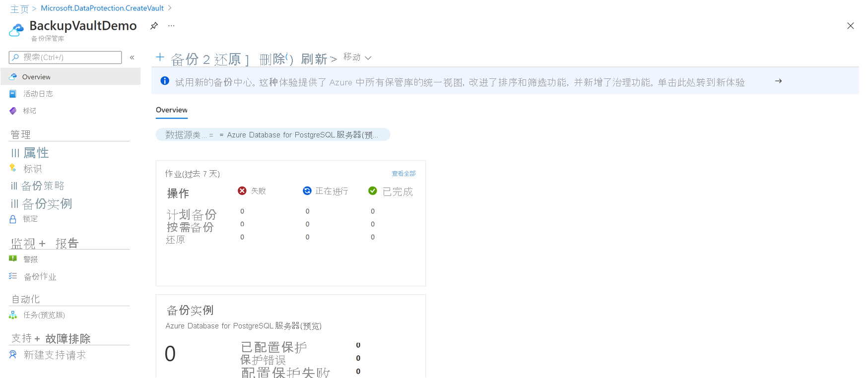Open 备份作业 backup jobs

40,277
